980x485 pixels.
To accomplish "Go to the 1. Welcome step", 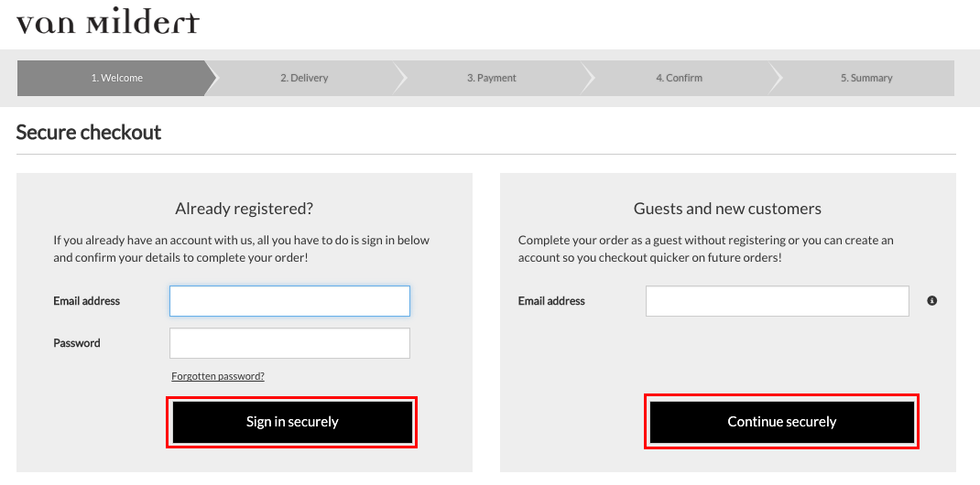I will coord(117,78).
